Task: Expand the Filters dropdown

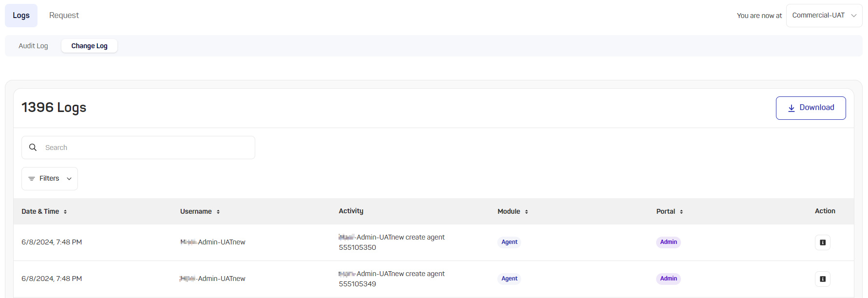Action: point(50,179)
